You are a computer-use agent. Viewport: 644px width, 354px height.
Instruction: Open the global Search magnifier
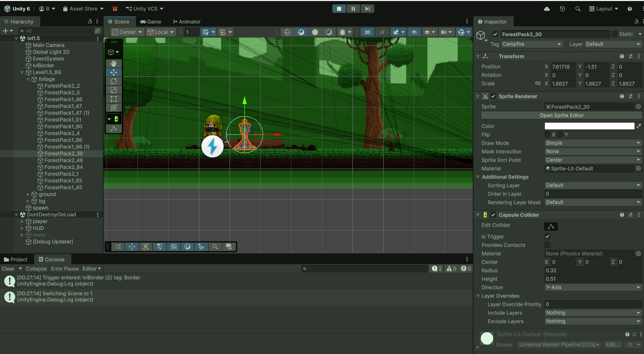[x=578, y=9]
